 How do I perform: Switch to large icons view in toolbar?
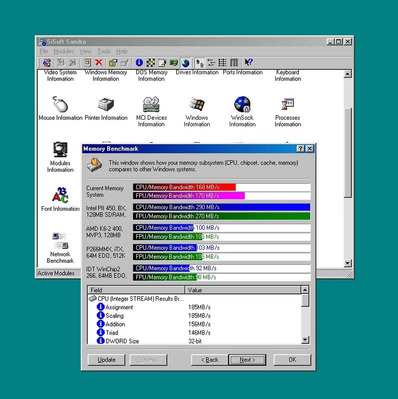tap(199, 62)
